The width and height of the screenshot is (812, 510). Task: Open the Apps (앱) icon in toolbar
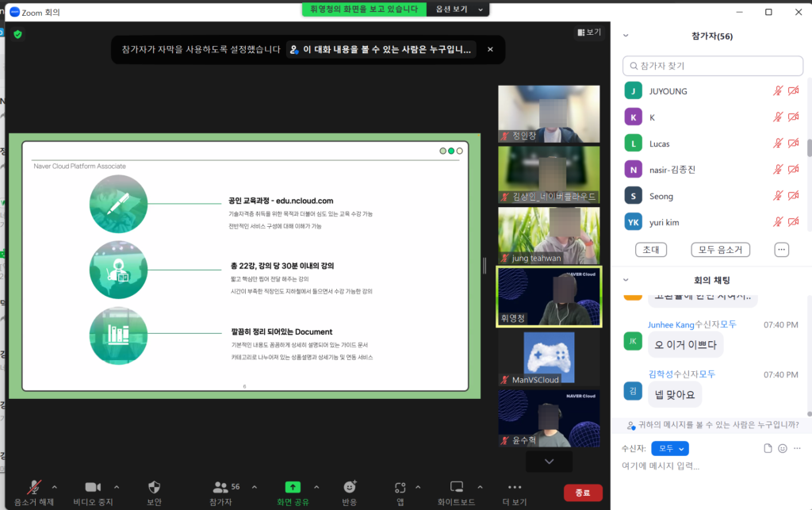[x=400, y=487]
